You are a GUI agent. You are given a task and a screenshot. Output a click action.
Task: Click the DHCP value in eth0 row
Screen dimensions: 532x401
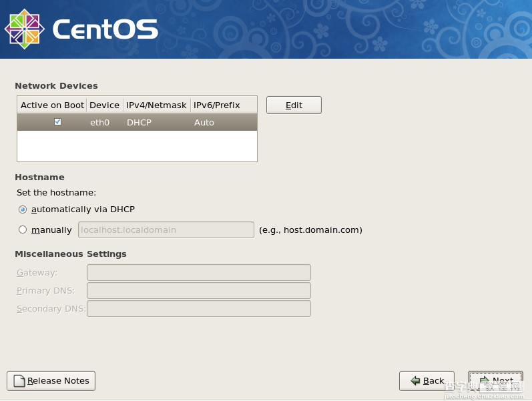(x=139, y=123)
